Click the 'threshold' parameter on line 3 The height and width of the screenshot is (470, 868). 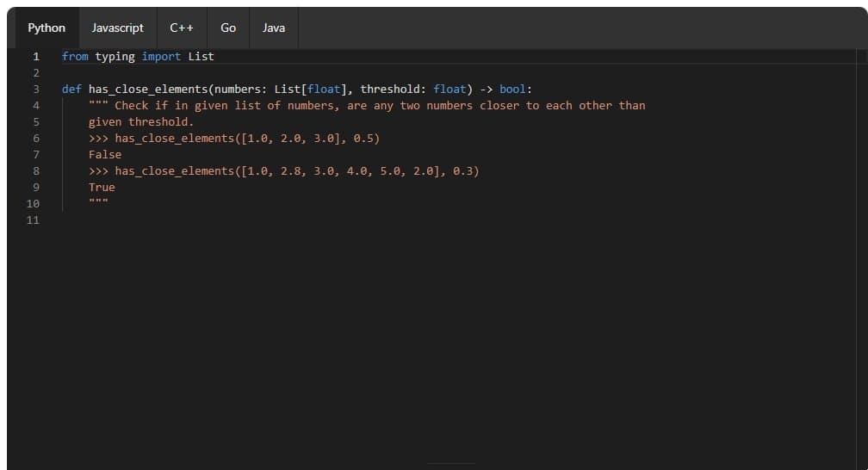pyautogui.click(x=390, y=90)
